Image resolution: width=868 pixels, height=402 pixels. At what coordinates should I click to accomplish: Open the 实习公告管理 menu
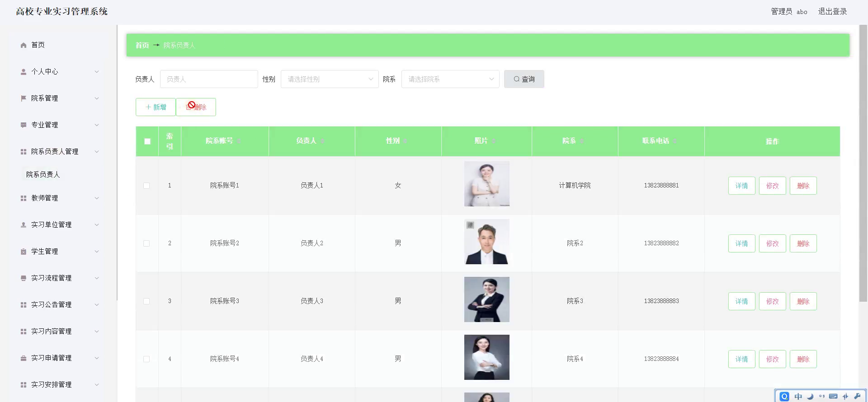[59, 304]
